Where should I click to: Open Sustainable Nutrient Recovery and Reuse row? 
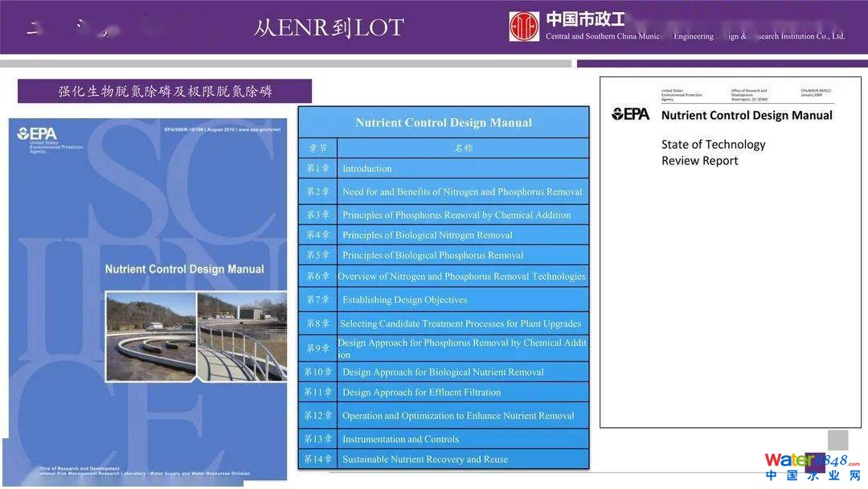(424, 459)
